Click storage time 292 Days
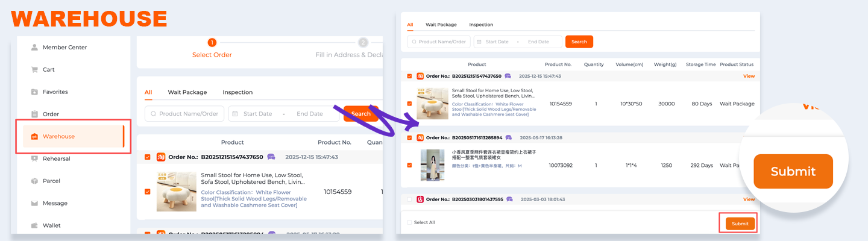This screenshot has width=868, height=241. coord(702,165)
